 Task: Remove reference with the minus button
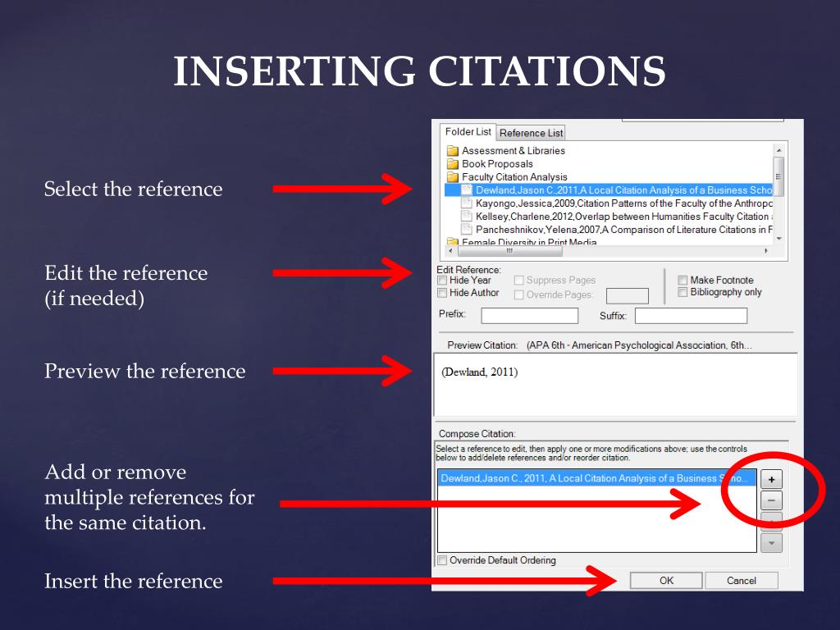(x=771, y=500)
